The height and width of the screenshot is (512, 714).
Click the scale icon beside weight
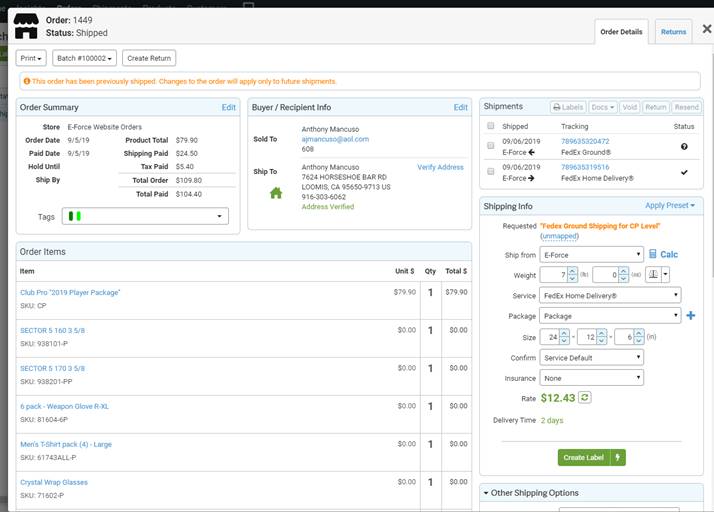coord(653,274)
